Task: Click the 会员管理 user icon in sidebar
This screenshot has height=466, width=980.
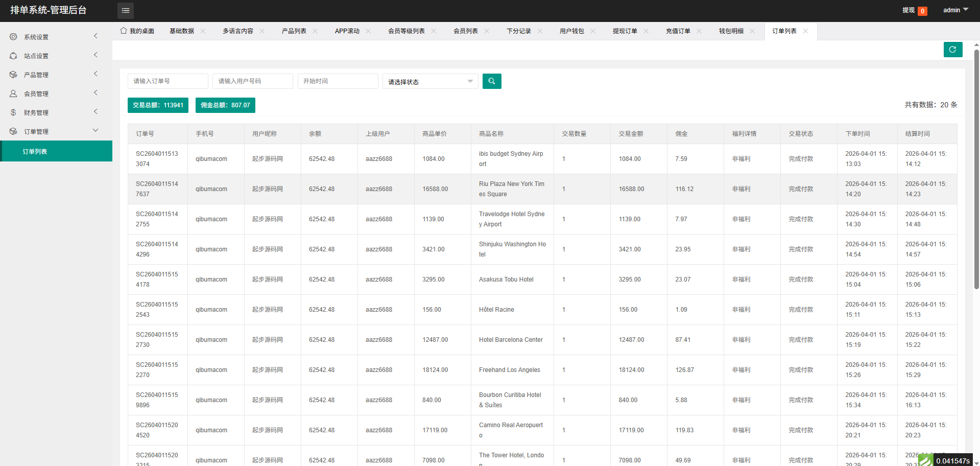Action: tap(13, 94)
